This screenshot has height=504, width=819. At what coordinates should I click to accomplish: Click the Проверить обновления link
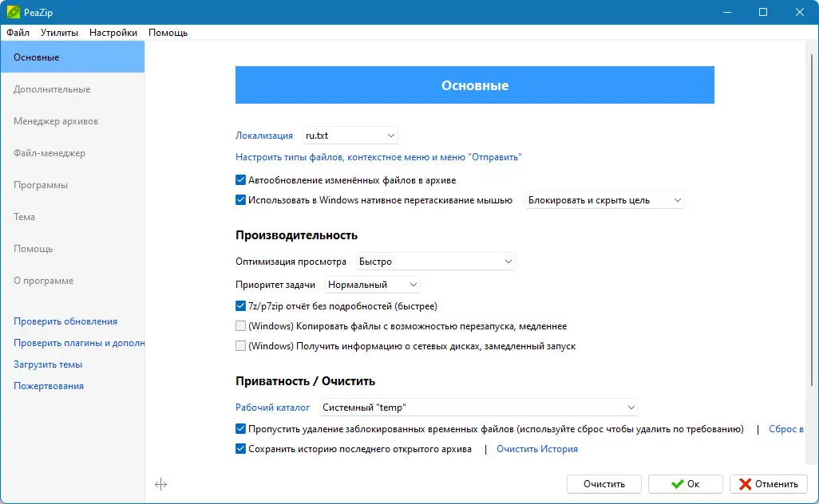point(65,321)
